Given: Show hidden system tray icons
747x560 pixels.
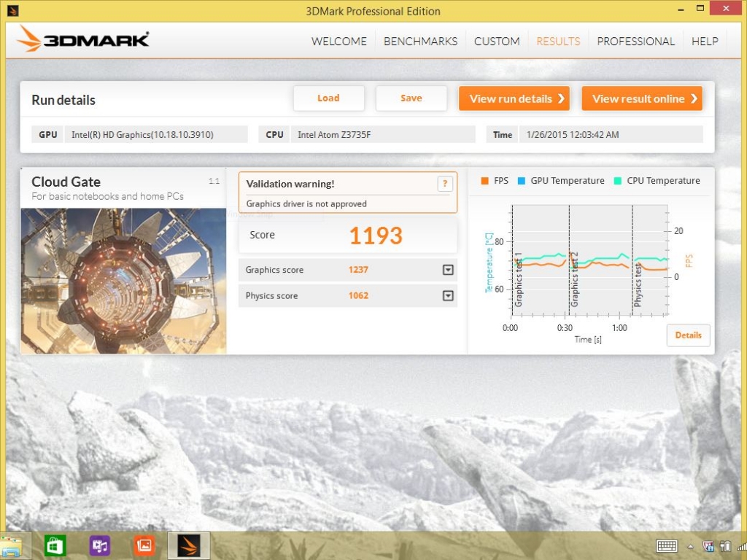Looking at the screenshot, I should tap(691, 546).
